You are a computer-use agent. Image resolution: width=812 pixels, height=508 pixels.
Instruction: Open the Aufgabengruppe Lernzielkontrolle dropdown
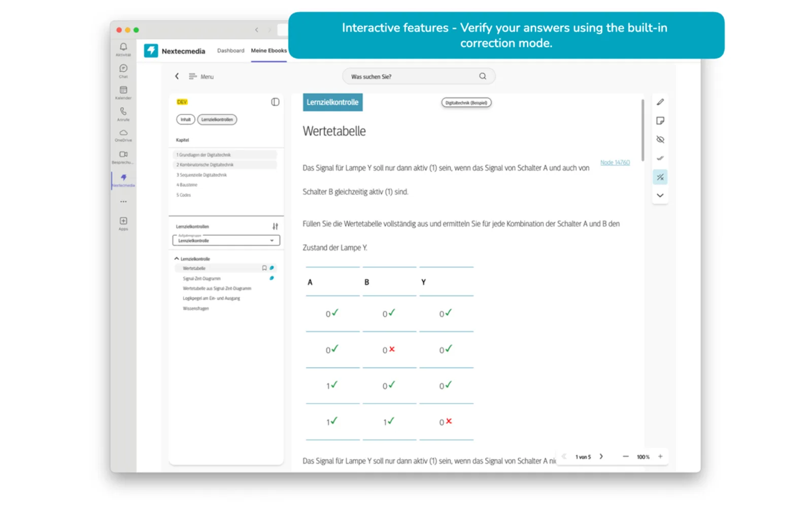(226, 240)
